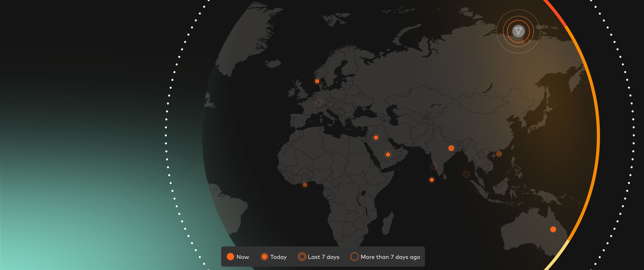Image resolution: width=644 pixels, height=270 pixels.
Task: Select the Today legend label
Action: 278,257
